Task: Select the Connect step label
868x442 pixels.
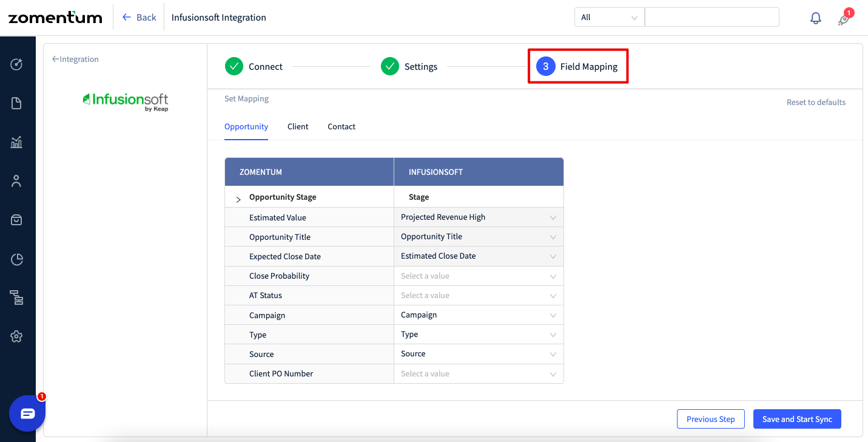Action: [266, 67]
